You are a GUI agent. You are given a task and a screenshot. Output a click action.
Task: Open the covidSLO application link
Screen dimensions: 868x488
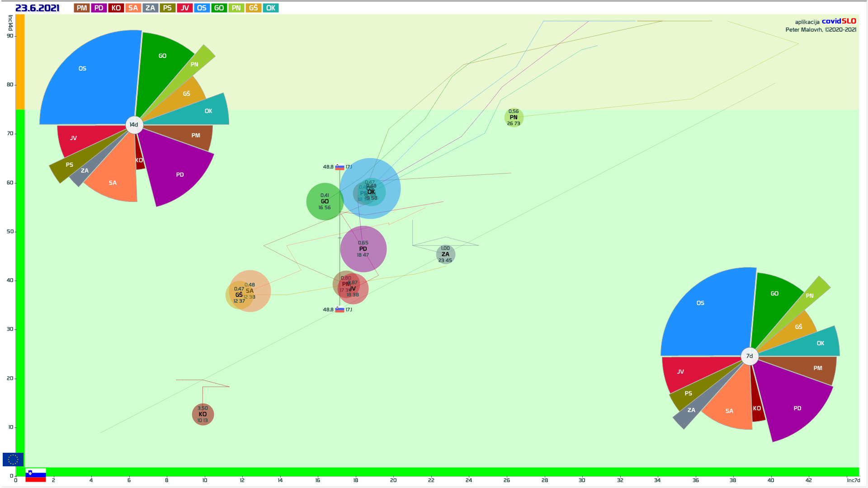coord(839,21)
